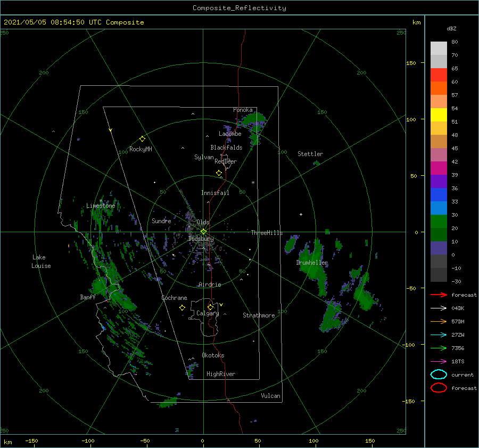The image size is (479, 448).
Task: Click the Innisfail label
Action: coord(215,193)
